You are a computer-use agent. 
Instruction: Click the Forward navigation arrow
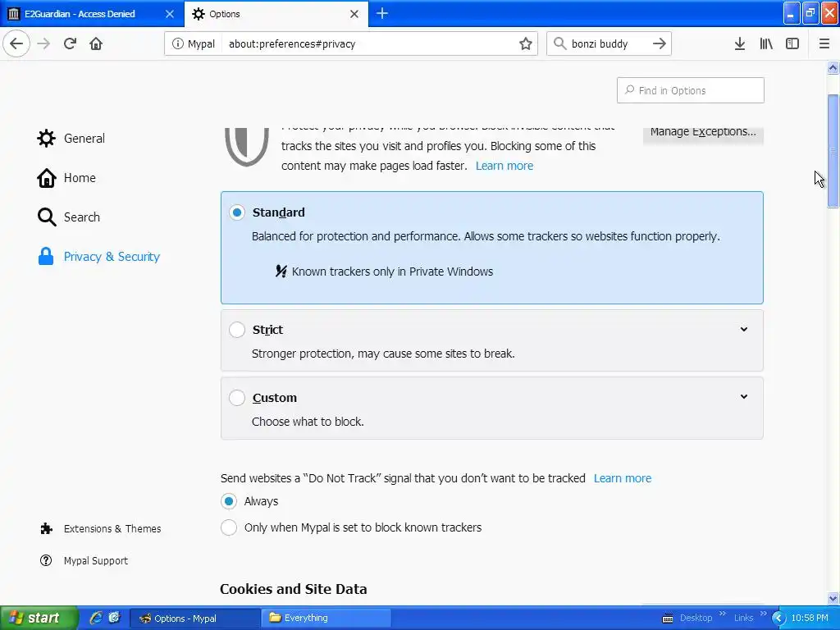(43, 43)
